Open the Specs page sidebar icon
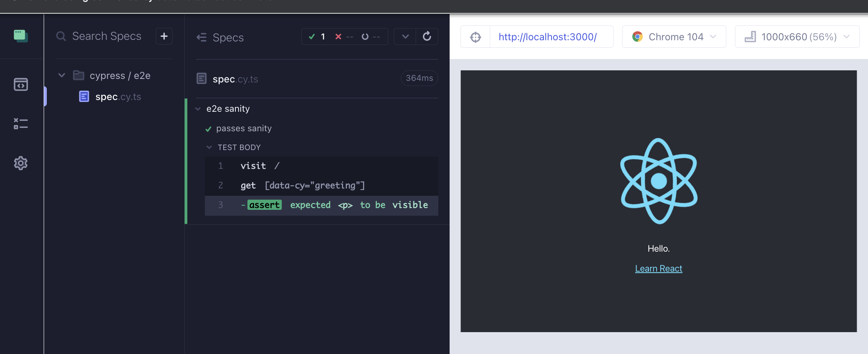 [x=21, y=84]
